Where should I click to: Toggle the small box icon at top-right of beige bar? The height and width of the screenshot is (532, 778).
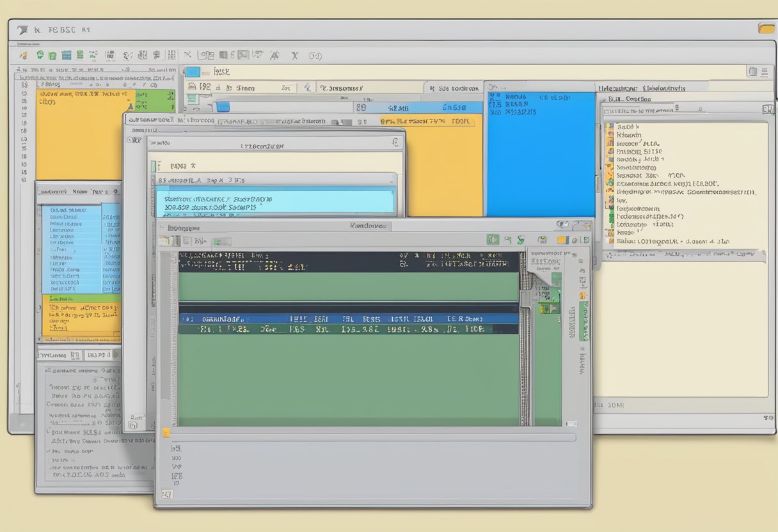(x=753, y=72)
